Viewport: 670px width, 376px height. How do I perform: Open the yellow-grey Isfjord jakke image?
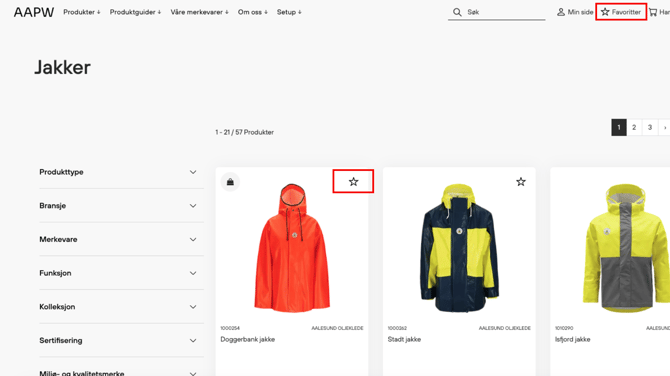pos(626,248)
